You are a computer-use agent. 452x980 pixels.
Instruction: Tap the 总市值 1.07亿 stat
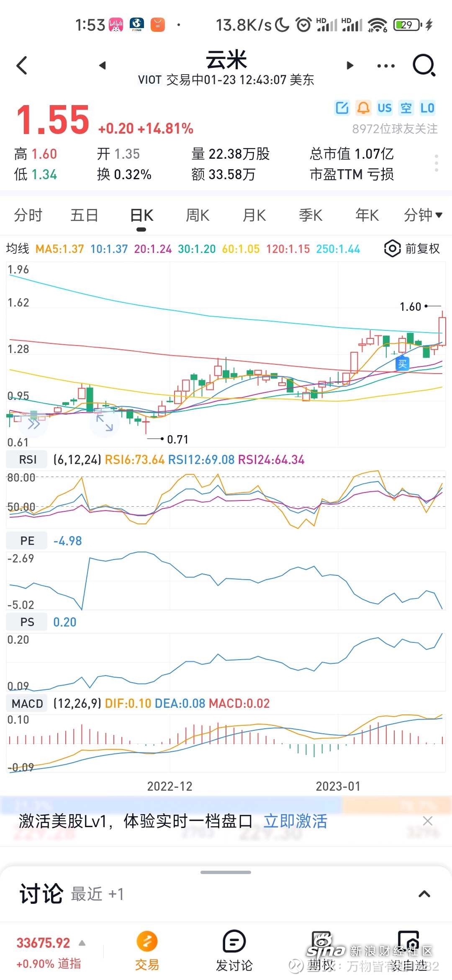tap(352, 154)
